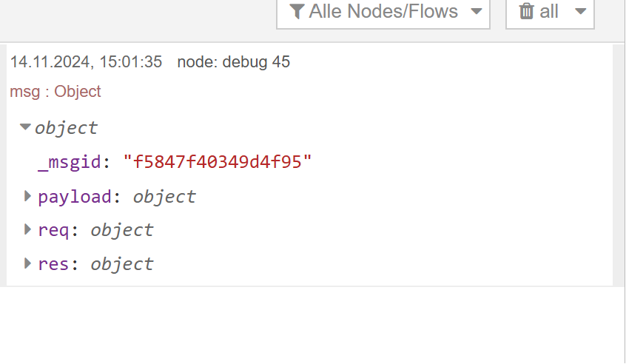Click the 'all' clear button label

point(549,12)
